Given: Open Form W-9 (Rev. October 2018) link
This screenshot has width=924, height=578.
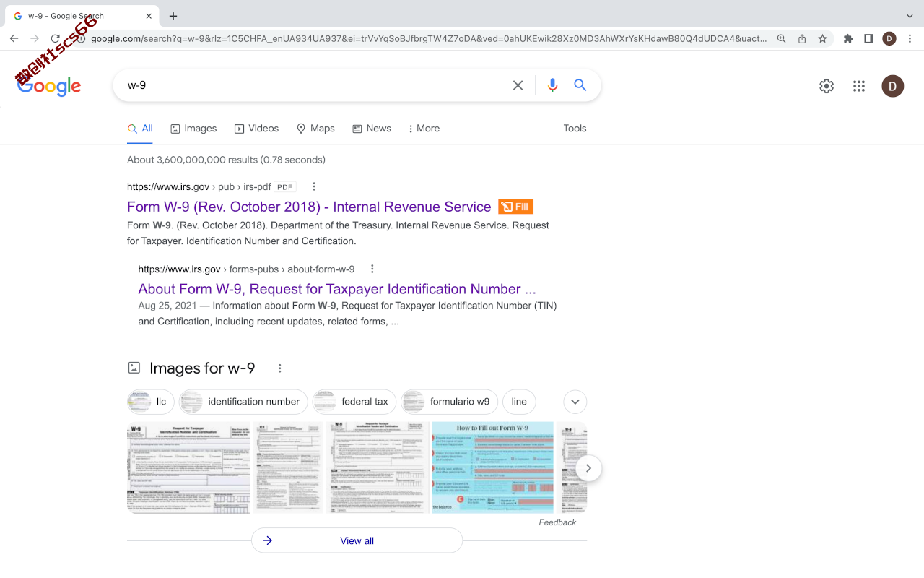Looking at the screenshot, I should pyautogui.click(x=309, y=207).
